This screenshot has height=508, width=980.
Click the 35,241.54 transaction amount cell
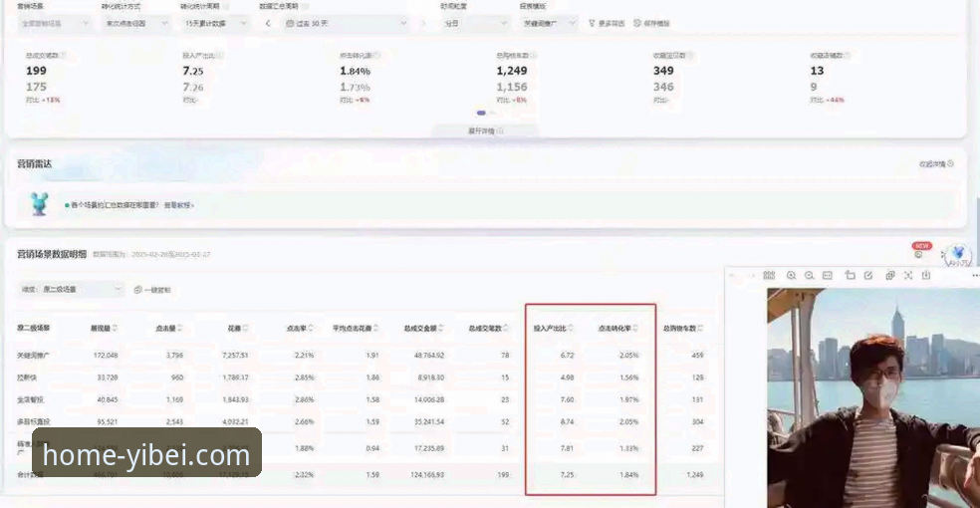[428, 421]
